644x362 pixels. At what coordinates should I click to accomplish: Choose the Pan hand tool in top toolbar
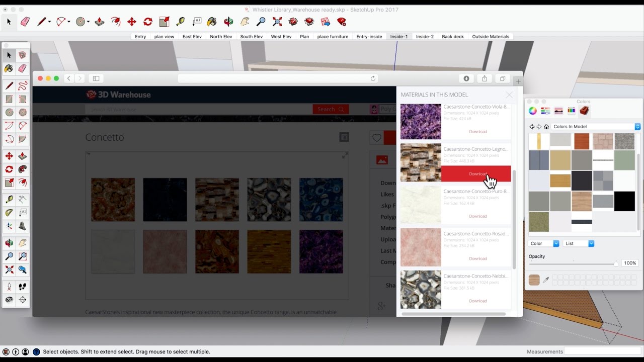click(x=245, y=22)
